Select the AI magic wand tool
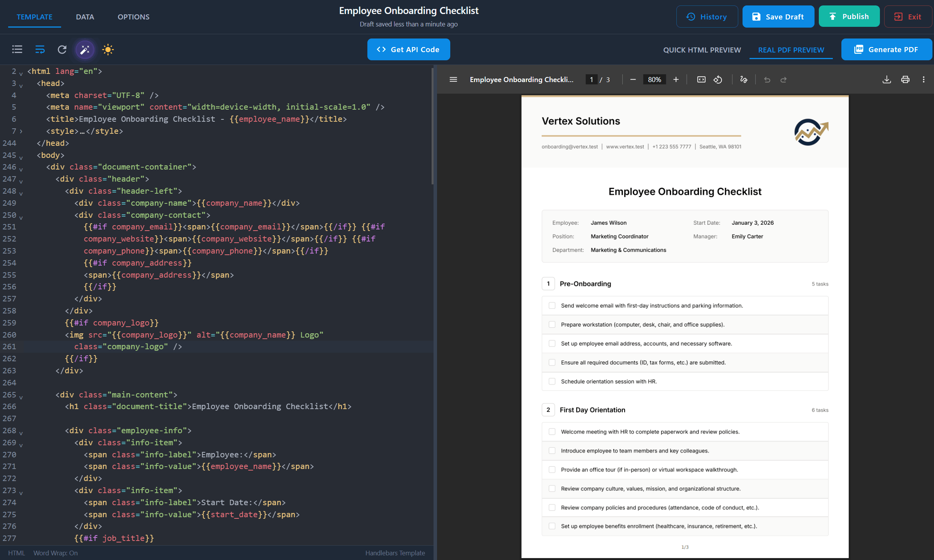934x560 pixels. coord(85,49)
